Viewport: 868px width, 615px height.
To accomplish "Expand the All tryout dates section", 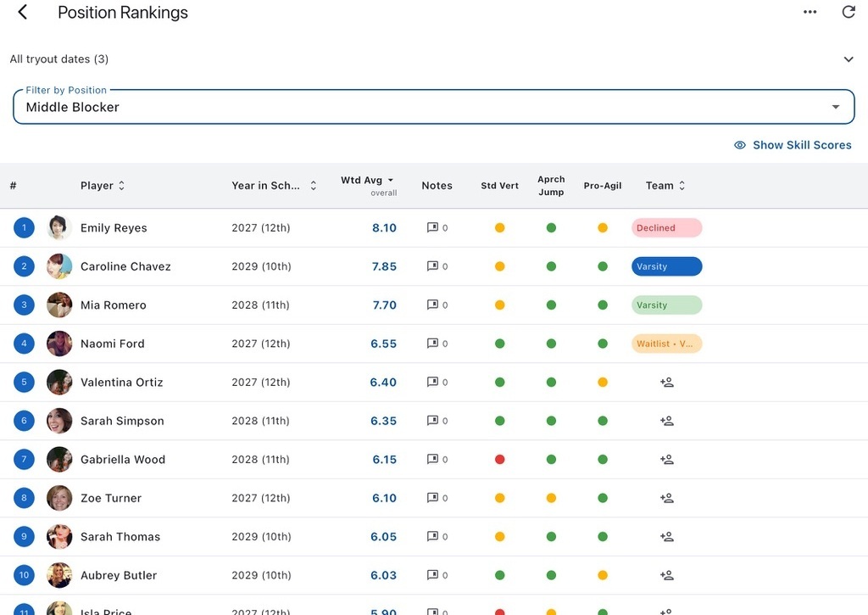I will tap(848, 59).
